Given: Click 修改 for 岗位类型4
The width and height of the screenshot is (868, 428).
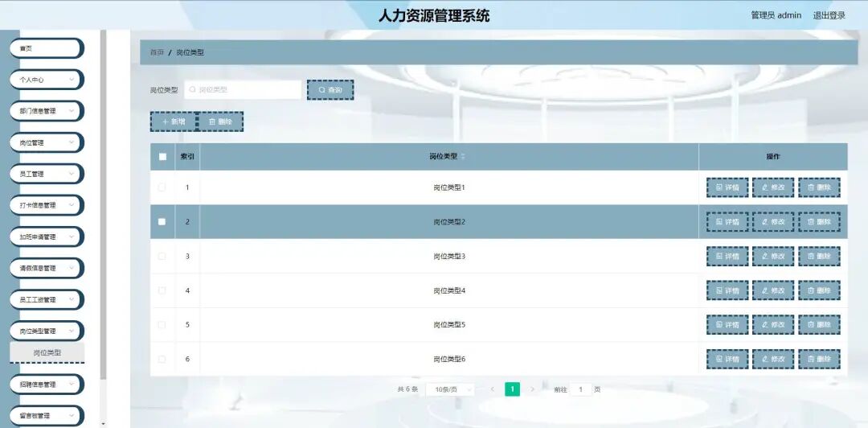Looking at the screenshot, I should click(773, 290).
